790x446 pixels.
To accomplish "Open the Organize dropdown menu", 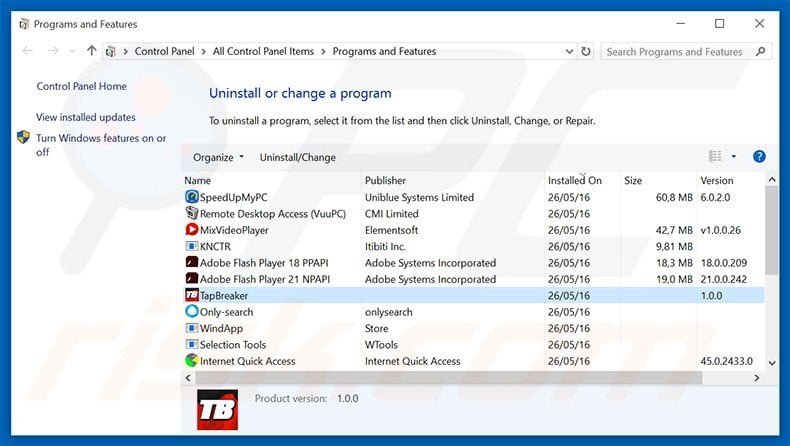I will (x=218, y=157).
